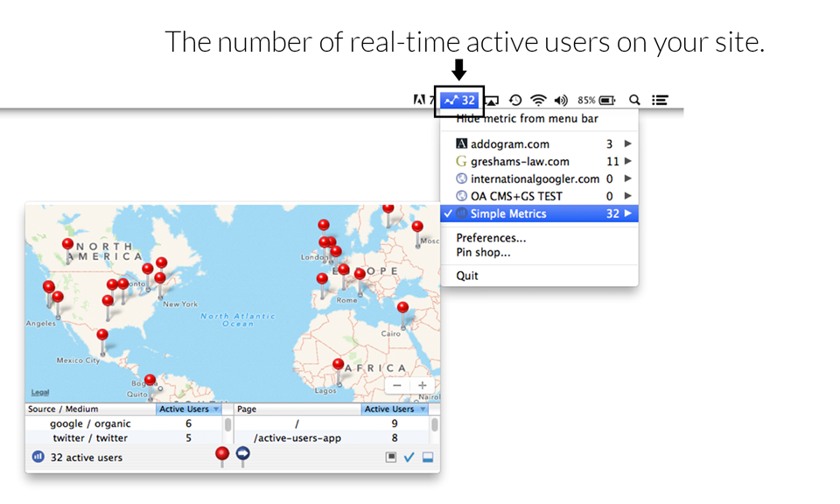Click the map pin near Moscow
The image size is (840, 504).
[x=417, y=227]
